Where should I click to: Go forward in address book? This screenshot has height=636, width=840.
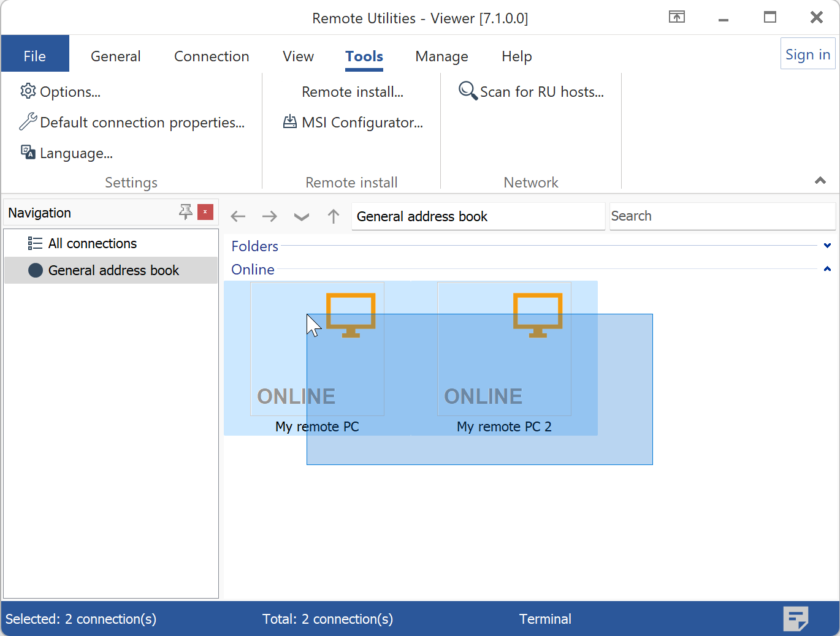[x=269, y=216]
